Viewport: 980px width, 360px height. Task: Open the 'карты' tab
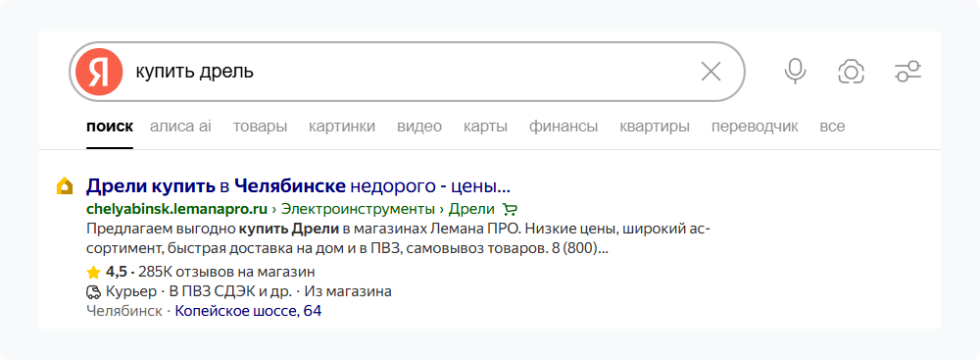coord(485,127)
